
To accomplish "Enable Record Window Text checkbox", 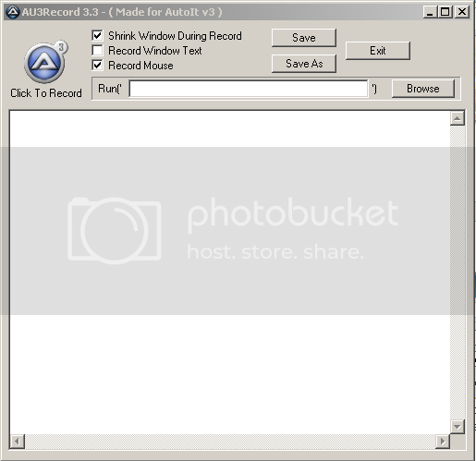I will tap(97, 50).
